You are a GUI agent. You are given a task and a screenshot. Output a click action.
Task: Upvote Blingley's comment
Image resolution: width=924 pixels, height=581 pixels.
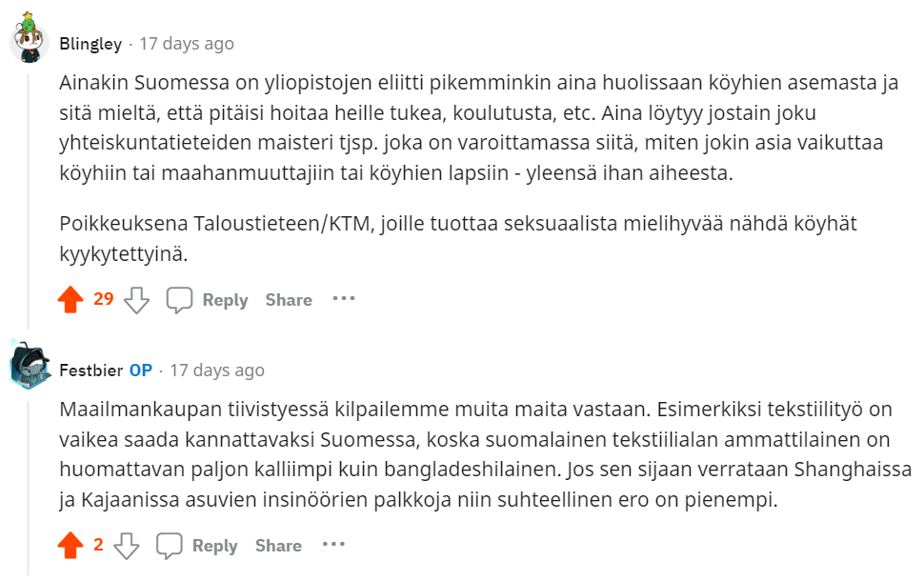(70, 300)
